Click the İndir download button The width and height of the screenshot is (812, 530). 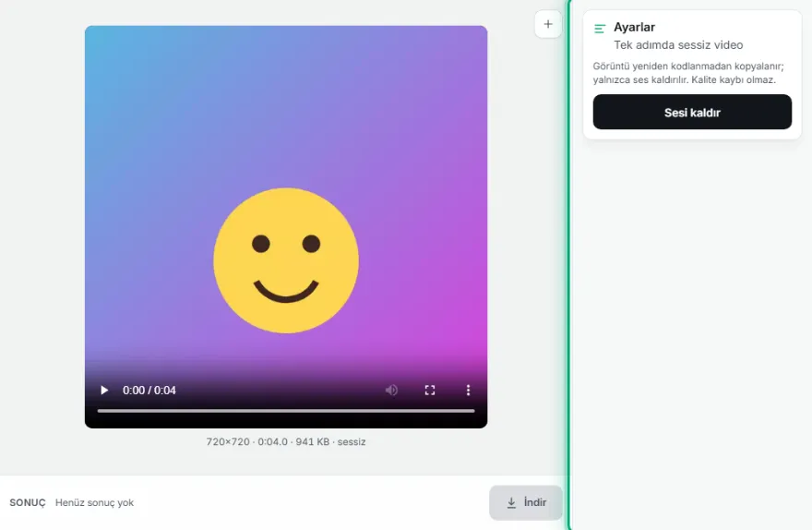tap(526, 502)
